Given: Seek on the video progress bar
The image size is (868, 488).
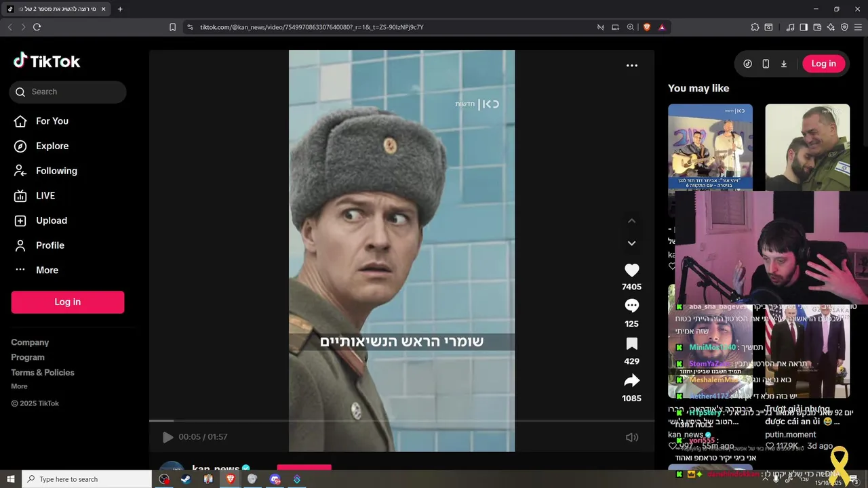Looking at the screenshot, I should (x=401, y=421).
